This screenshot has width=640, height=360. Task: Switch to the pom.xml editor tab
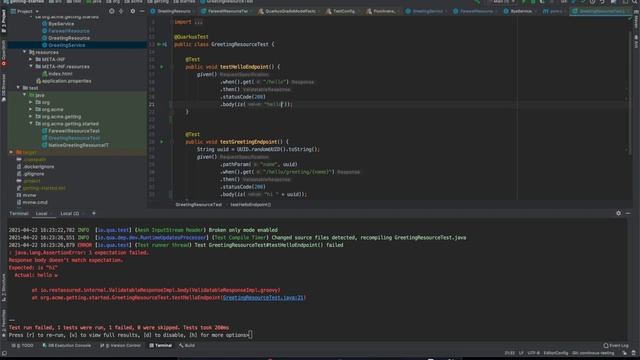coord(554,11)
